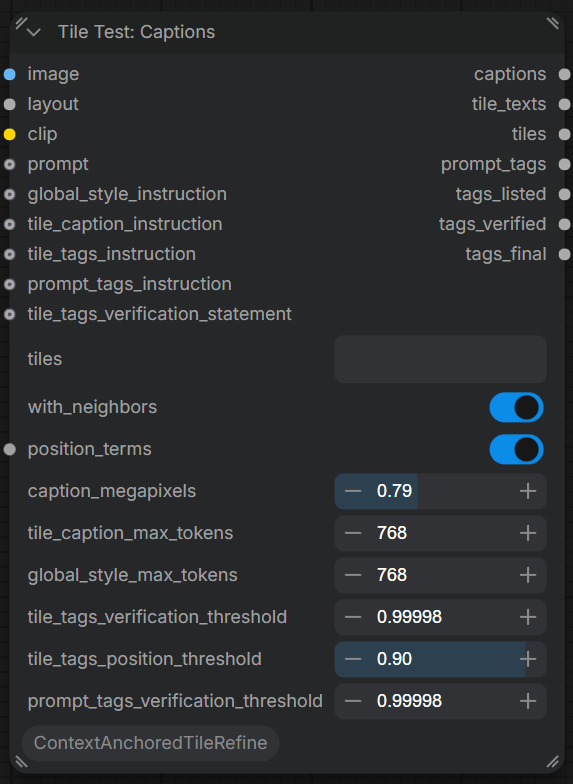The width and height of the screenshot is (573, 784).
Task: Toggle the with_neighbors switch
Action: coord(516,408)
